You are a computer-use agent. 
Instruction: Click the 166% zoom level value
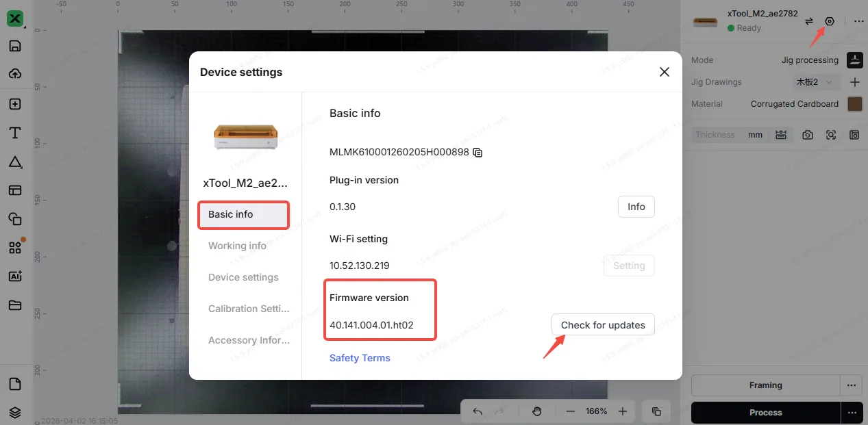[597, 411]
